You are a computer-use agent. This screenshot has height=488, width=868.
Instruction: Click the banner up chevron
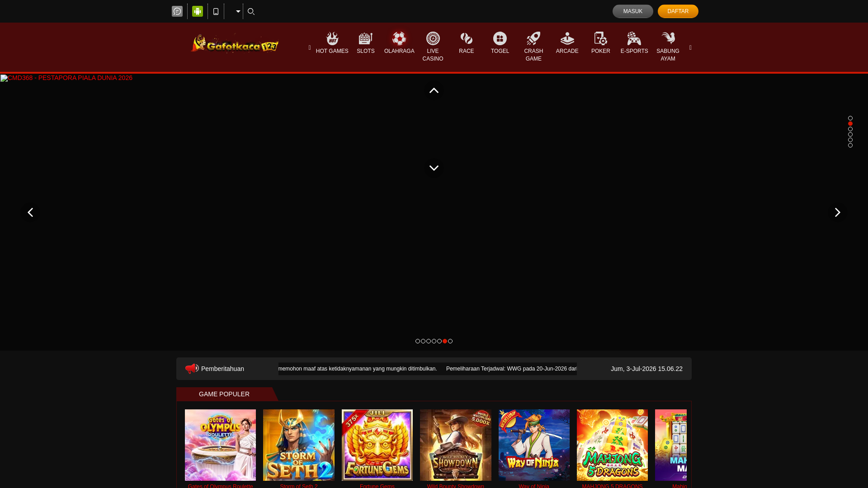434,91
